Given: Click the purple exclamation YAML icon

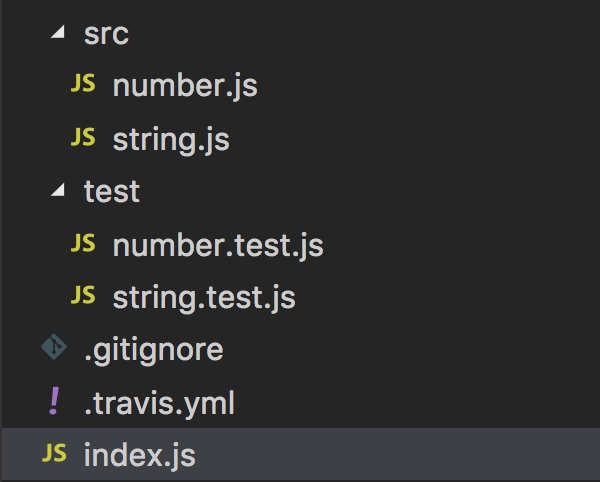Looking at the screenshot, I should tap(53, 402).
